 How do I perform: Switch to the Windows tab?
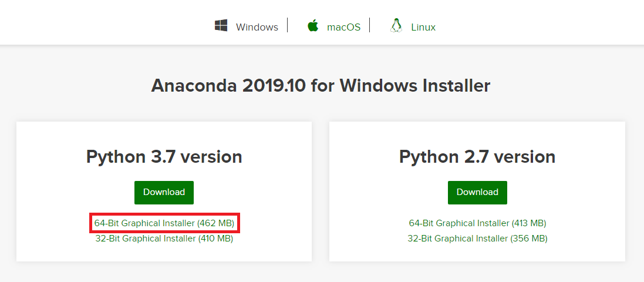(257, 27)
